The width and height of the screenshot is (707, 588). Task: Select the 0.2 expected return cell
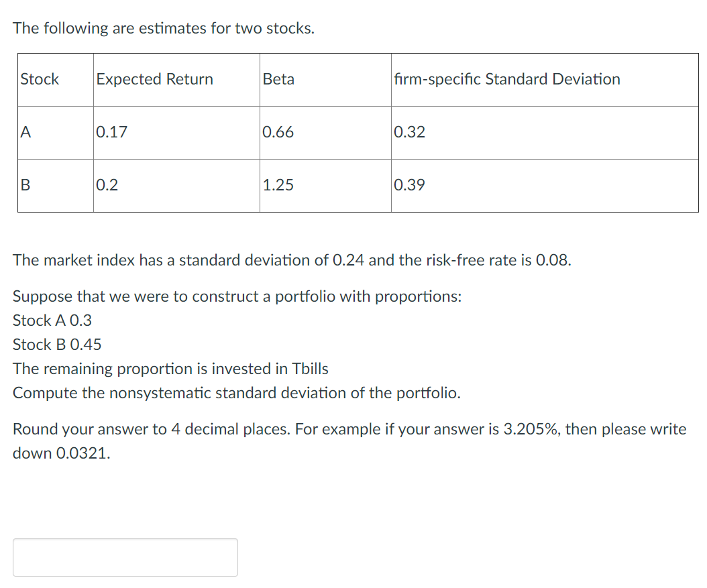(107, 185)
